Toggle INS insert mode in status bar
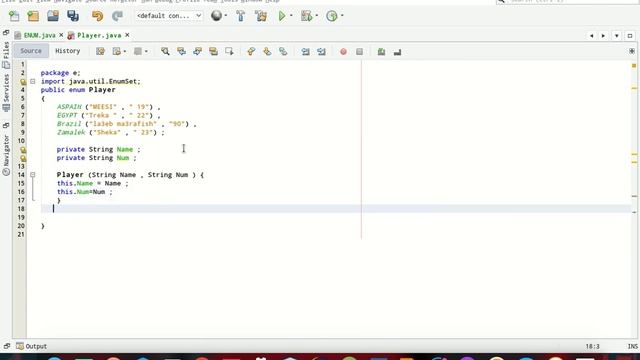This screenshot has width=640, height=360. coord(632,346)
